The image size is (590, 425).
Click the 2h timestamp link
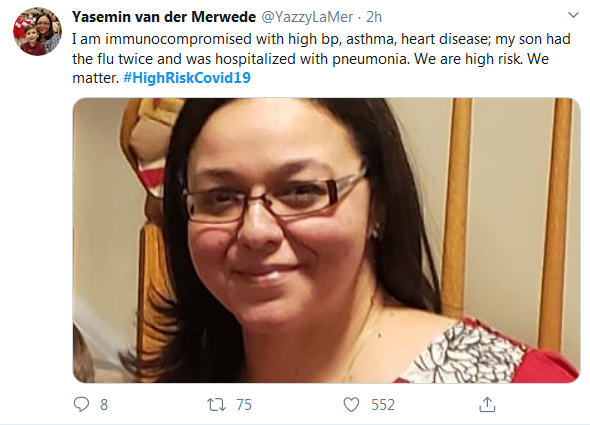374,17
